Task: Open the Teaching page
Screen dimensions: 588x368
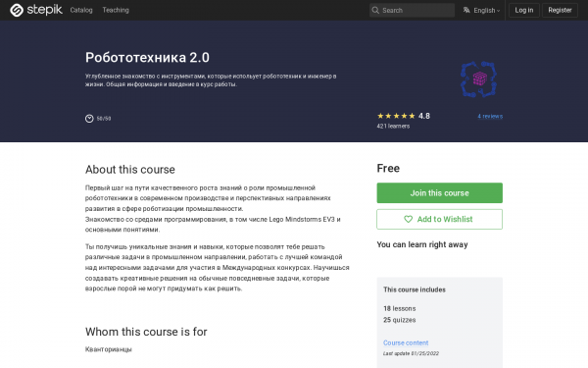Action: 116,10
